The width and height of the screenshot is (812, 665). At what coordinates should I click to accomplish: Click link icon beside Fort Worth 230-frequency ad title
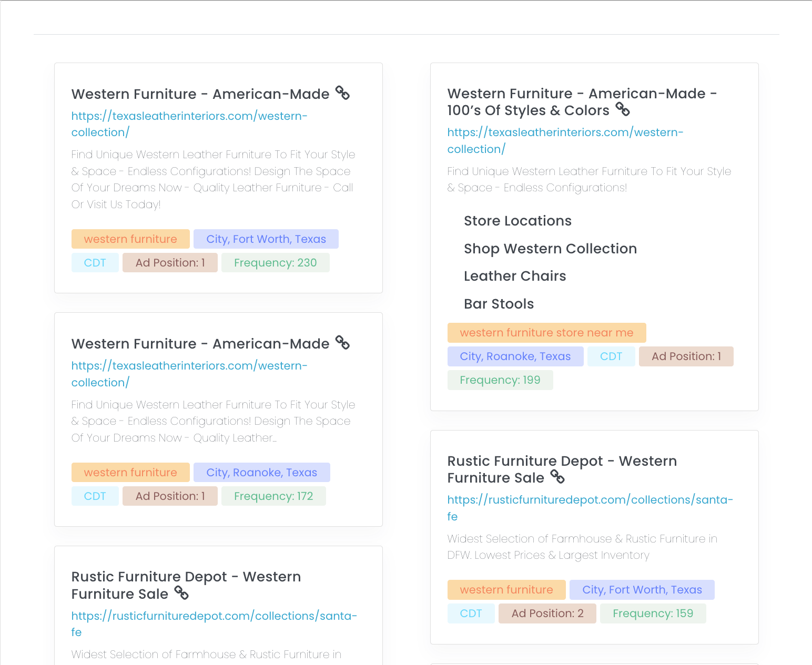click(x=342, y=93)
